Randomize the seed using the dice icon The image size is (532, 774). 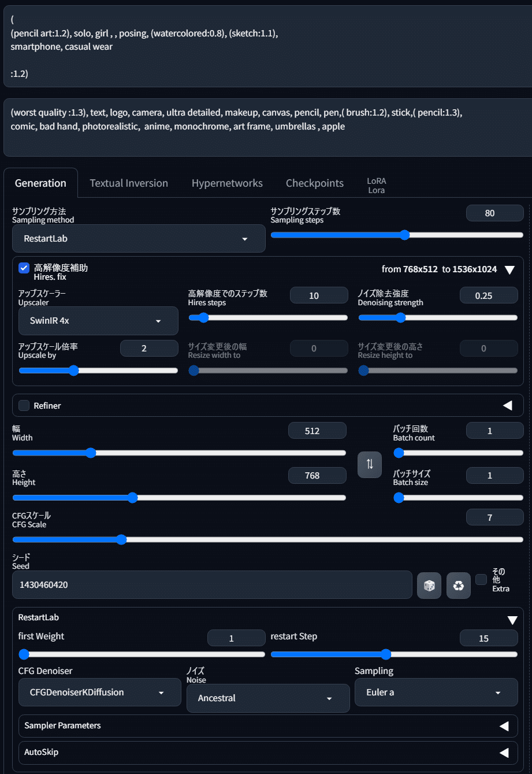pos(429,585)
